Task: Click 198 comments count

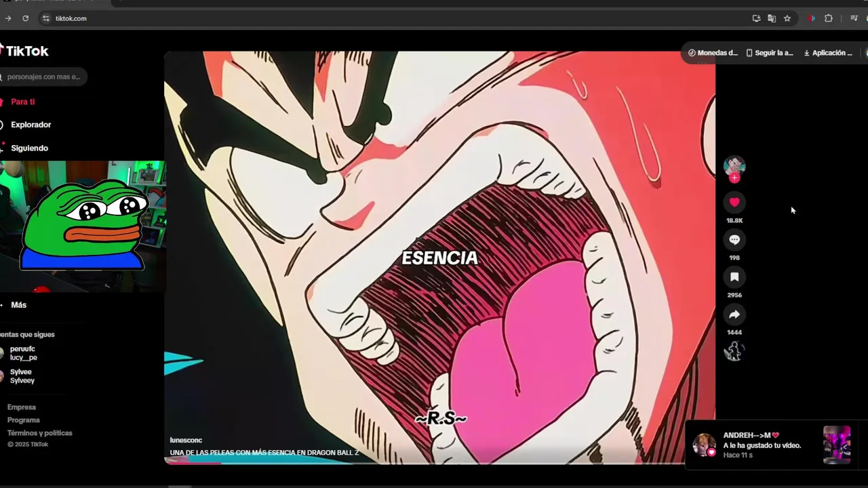Action: (x=734, y=258)
